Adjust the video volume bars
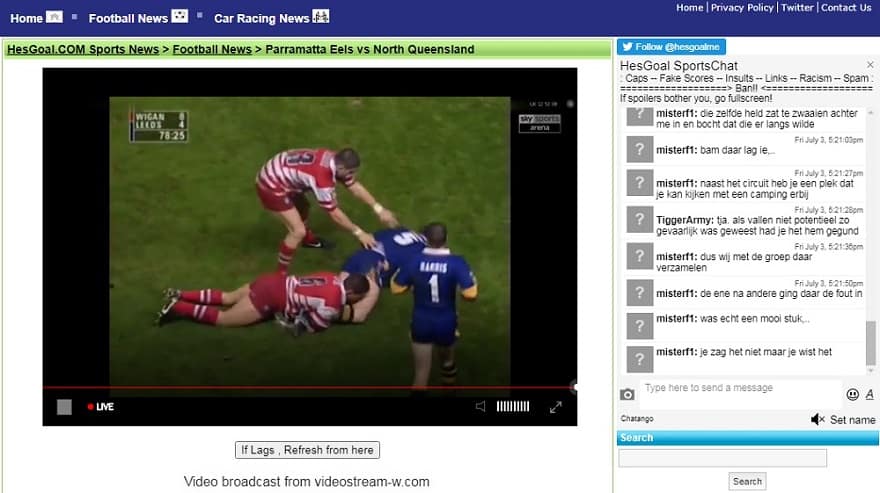 [x=513, y=407]
